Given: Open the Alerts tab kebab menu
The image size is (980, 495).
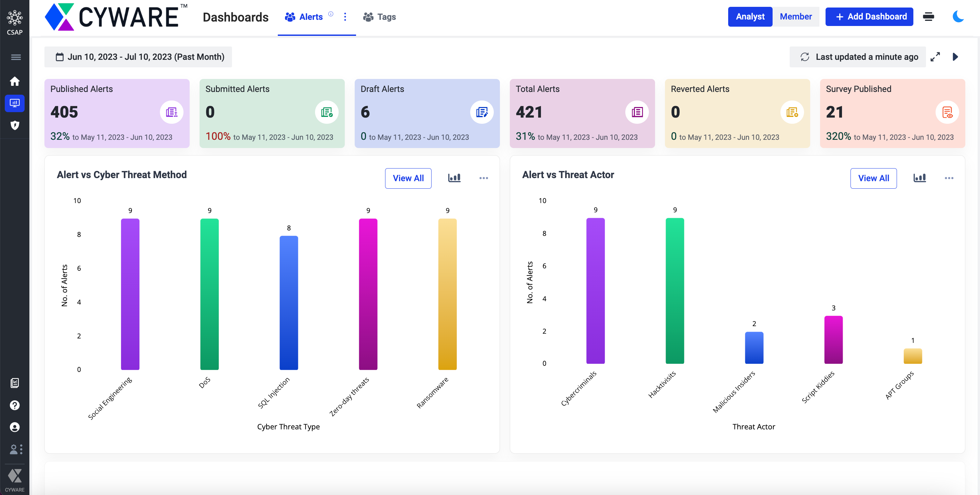Looking at the screenshot, I should click(345, 17).
